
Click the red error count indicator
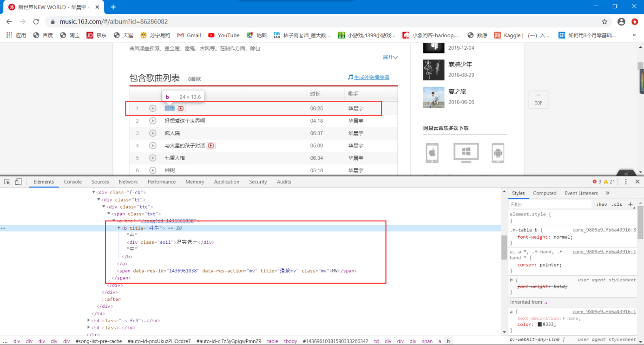[597, 182]
